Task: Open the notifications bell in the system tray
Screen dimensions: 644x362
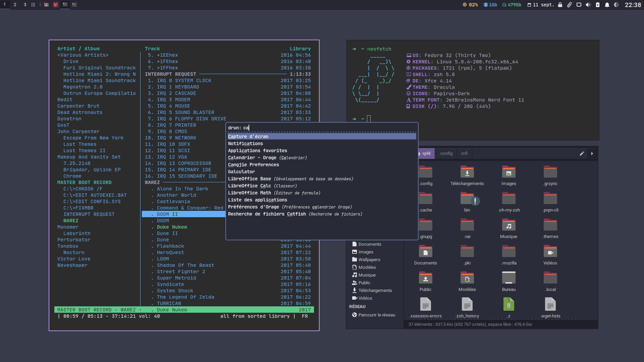Action: 607,5
